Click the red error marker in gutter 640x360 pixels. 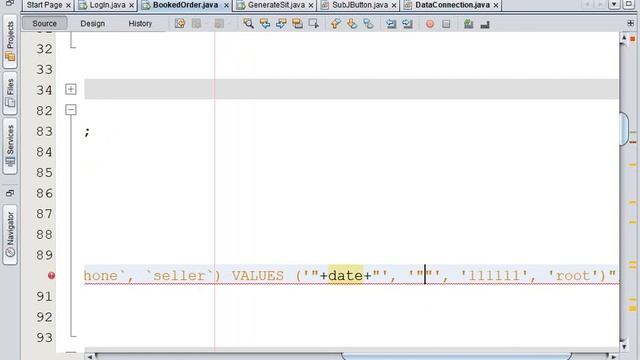point(51,276)
